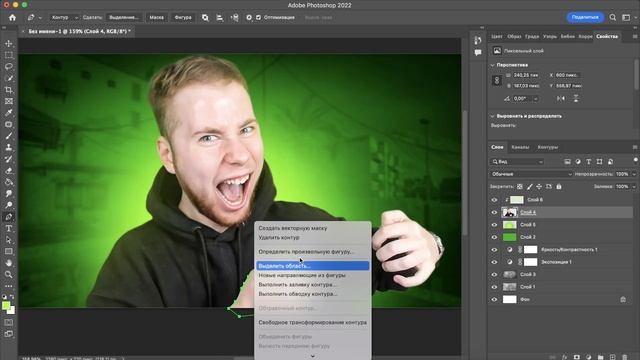This screenshot has height=360, width=640.
Task: Select the Frame tool
Action: point(9,101)
